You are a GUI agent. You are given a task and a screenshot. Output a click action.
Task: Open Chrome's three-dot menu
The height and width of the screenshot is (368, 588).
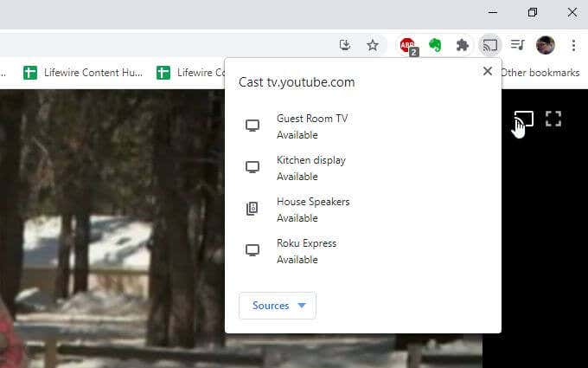click(572, 45)
